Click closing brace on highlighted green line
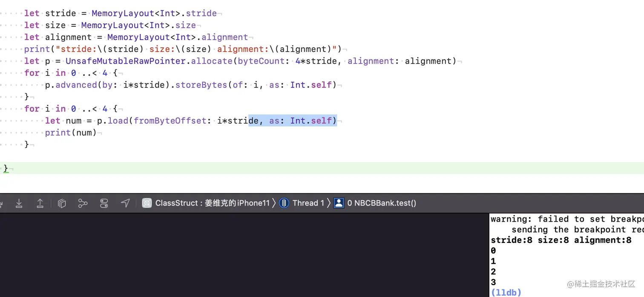 pos(6,168)
